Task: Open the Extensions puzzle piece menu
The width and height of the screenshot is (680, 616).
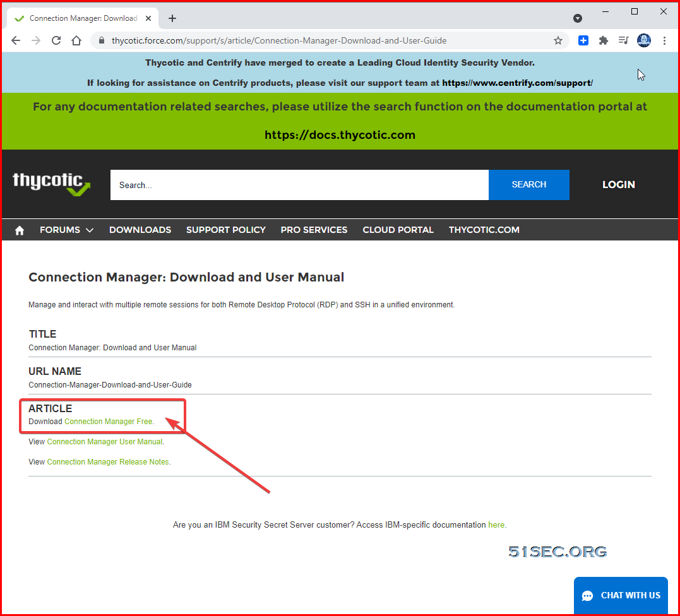Action: pos(603,41)
